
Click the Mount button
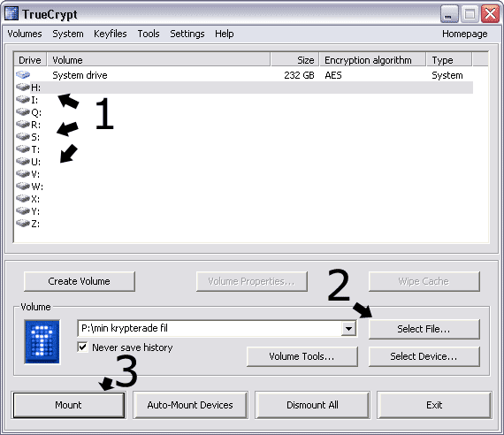pyautogui.click(x=68, y=405)
